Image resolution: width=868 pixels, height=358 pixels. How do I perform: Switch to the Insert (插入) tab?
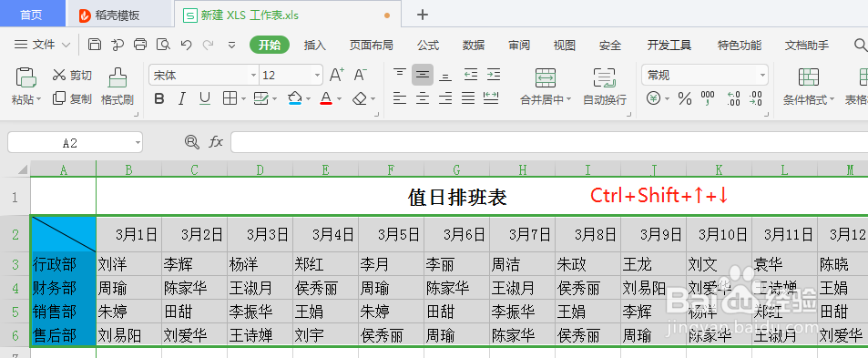315,46
